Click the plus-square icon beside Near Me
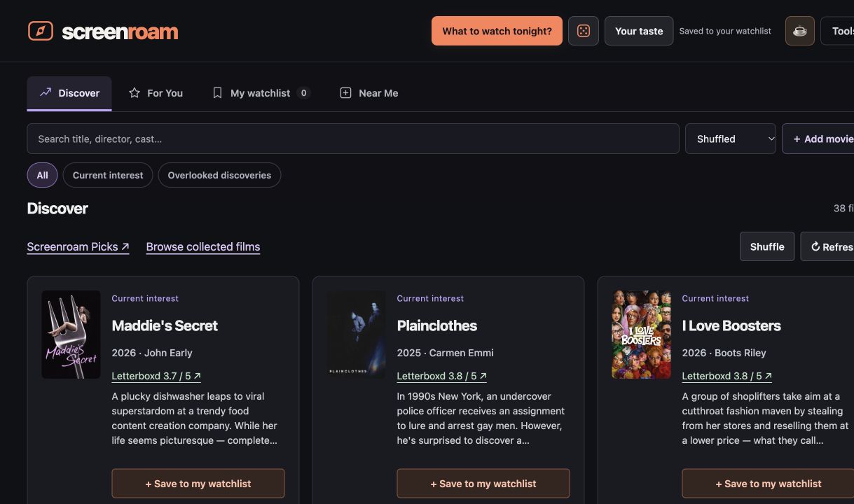The image size is (854, 504). click(x=345, y=92)
